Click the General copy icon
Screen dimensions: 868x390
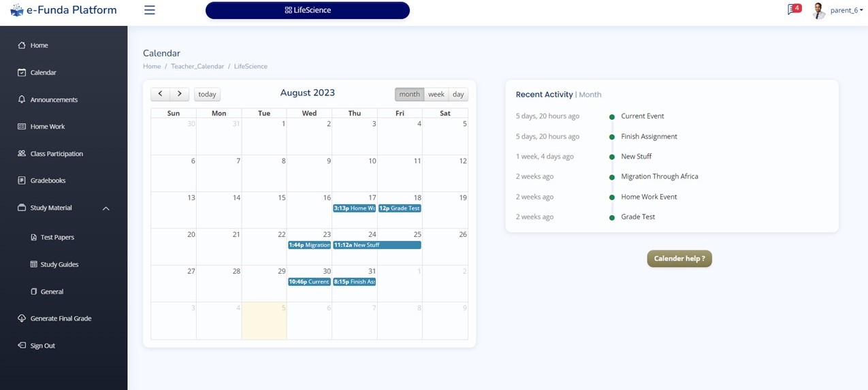coord(34,291)
